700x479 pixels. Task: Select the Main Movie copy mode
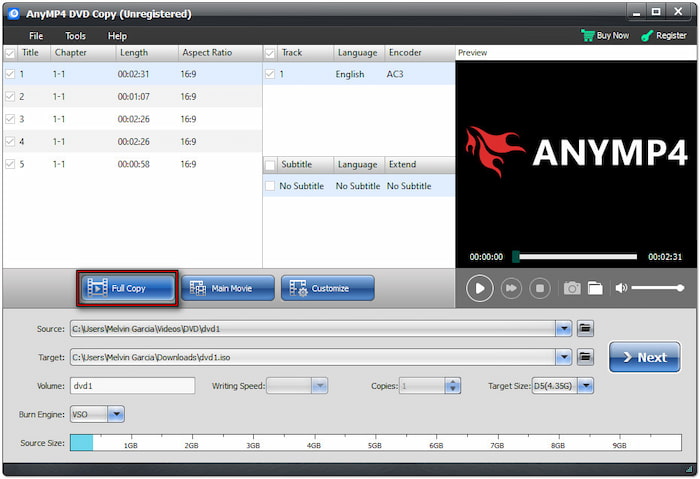pos(227,288)
